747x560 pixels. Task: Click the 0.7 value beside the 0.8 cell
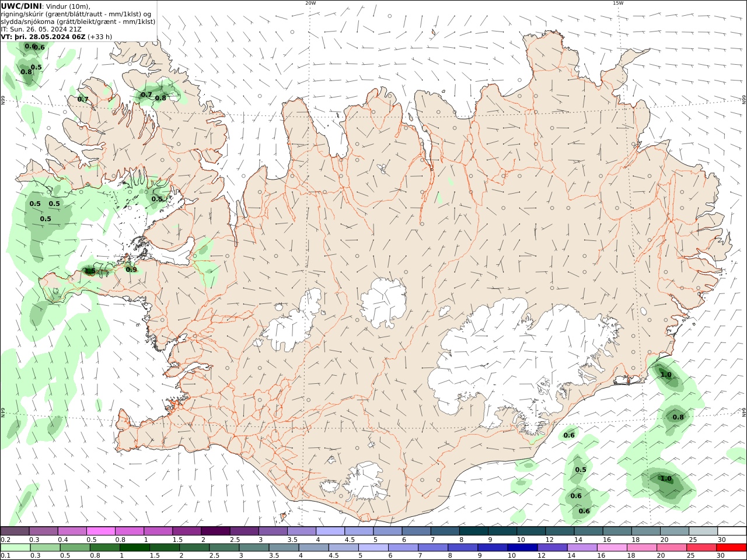pyautogui.click(x=146, y=94)
